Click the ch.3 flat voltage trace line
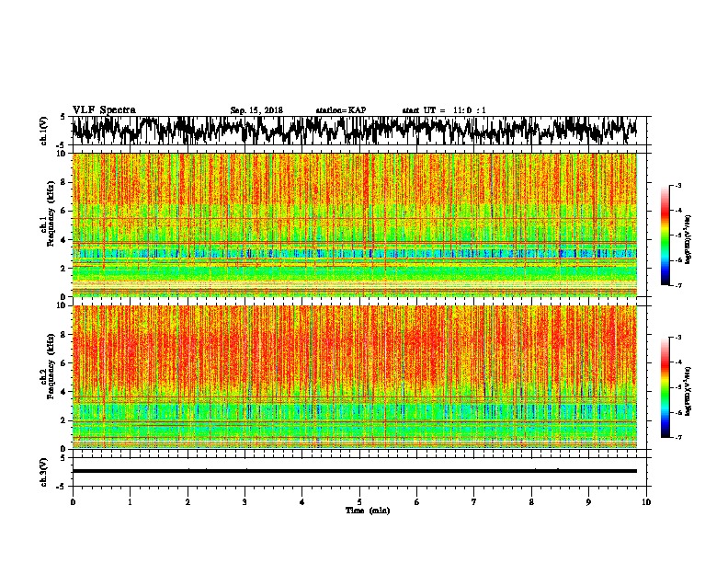The width and height of the screenshot is (728, 563). pyautogui.click(x=354, y=471)
